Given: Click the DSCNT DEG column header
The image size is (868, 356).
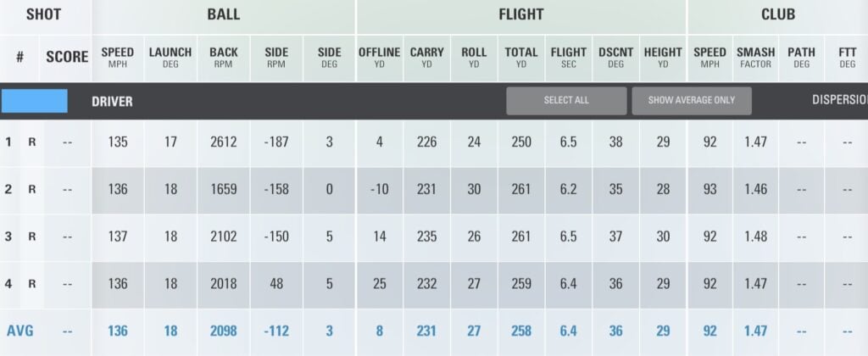Looking at the screenshot, I should [x=616, y=57].
